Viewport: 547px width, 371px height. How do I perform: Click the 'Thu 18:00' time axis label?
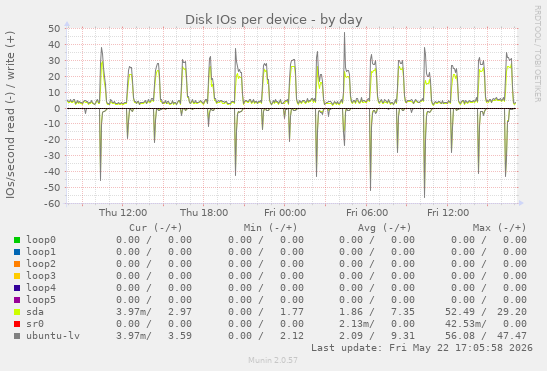coord(204,213)
